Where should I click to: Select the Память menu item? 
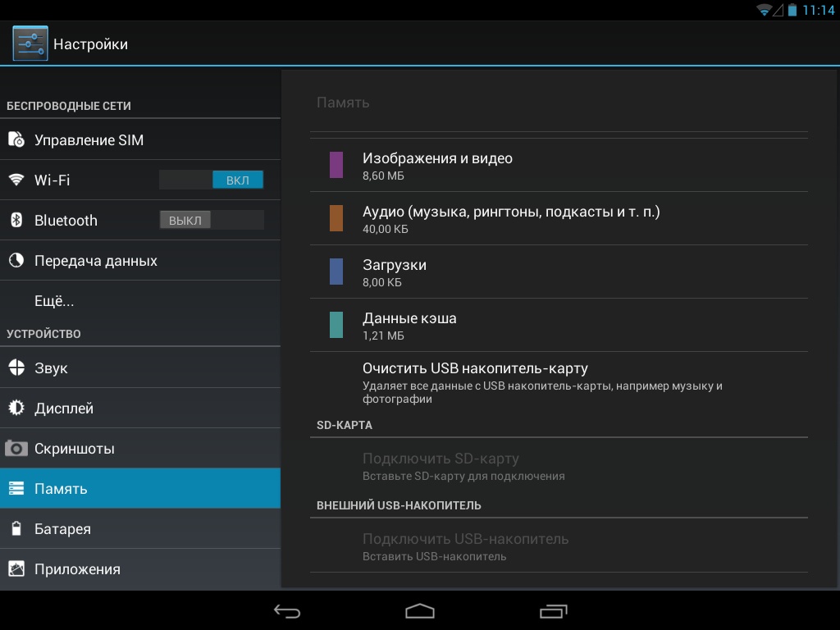(x=139, y=489)
